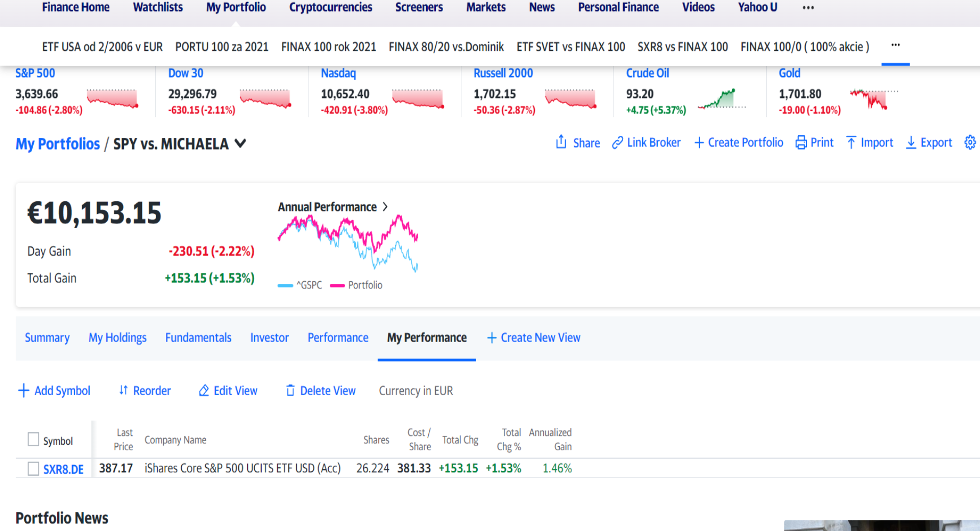Show more portfolio tabs ellipsis

(x=895, y=45)
